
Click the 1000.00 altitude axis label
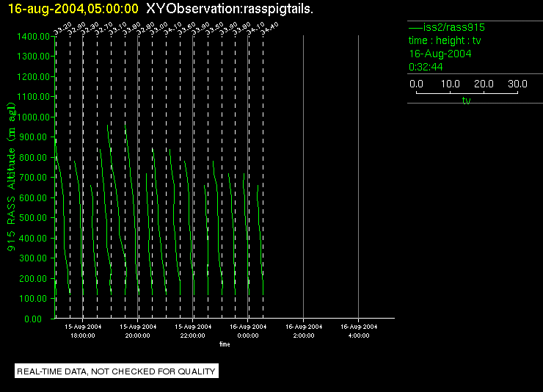coord(33,117)
